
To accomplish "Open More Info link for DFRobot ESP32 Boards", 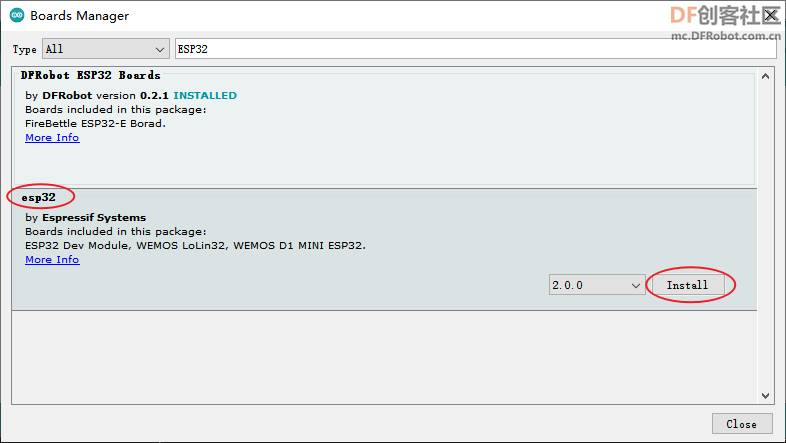I will click(x=52, y=138).
